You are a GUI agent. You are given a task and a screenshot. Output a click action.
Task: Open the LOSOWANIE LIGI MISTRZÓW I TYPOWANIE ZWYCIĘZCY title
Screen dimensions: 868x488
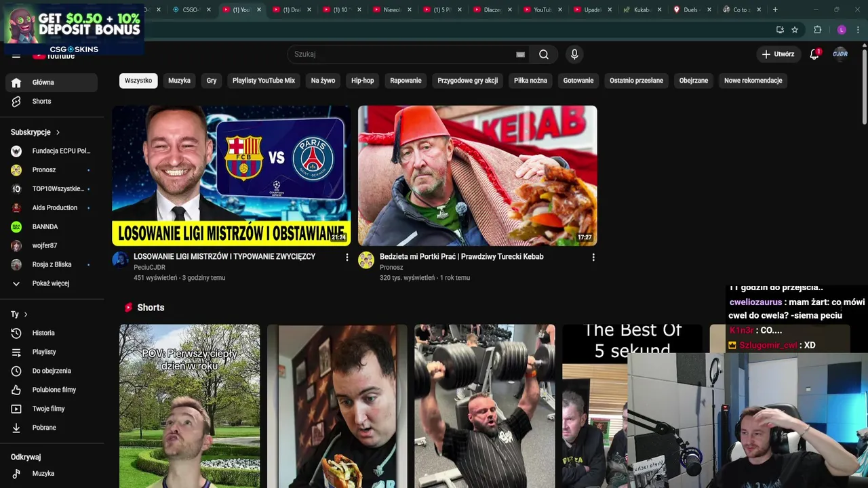point(224,257)
